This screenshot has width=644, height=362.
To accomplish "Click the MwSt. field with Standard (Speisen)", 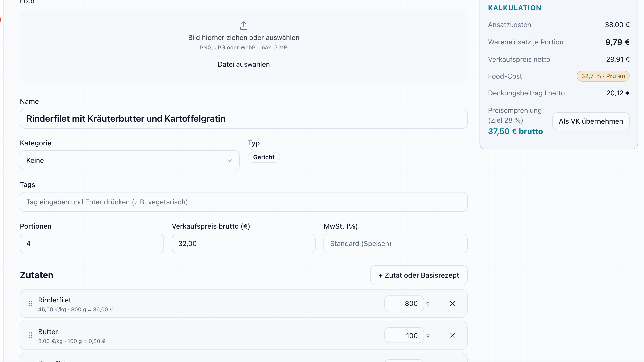I will 395,243.
